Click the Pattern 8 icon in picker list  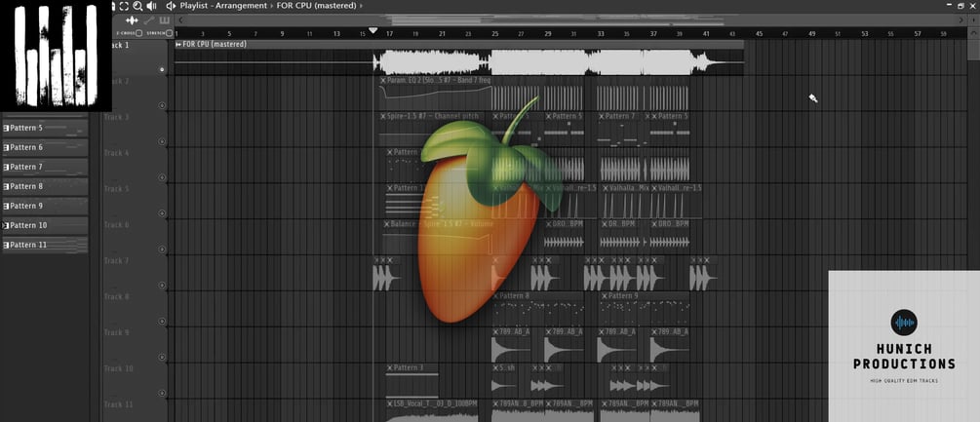click(x=6, y=186)
